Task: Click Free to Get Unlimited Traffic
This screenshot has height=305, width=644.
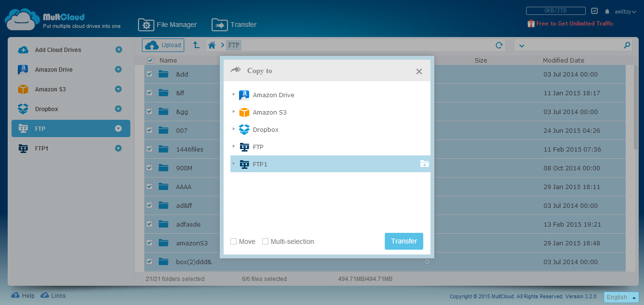Action: tap(575, 24)
